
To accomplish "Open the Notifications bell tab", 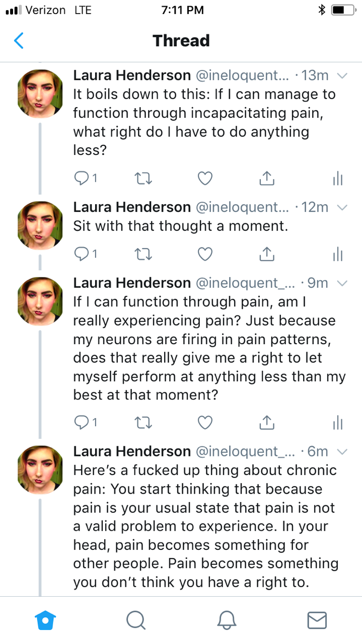I will 227,620.
